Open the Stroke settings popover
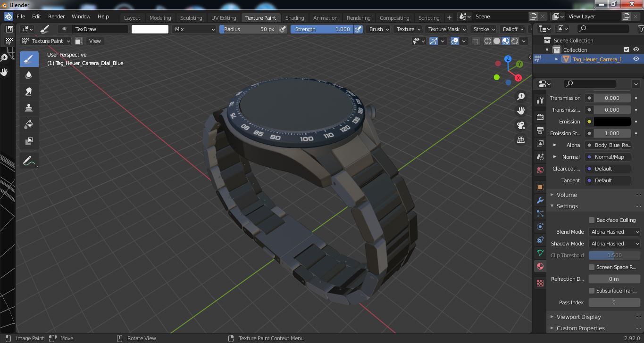The image size is (644, 343). 484,29
